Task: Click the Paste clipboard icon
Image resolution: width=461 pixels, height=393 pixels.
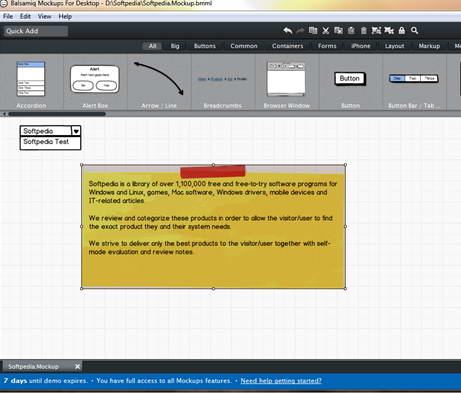Action: [x=351, y=31]
